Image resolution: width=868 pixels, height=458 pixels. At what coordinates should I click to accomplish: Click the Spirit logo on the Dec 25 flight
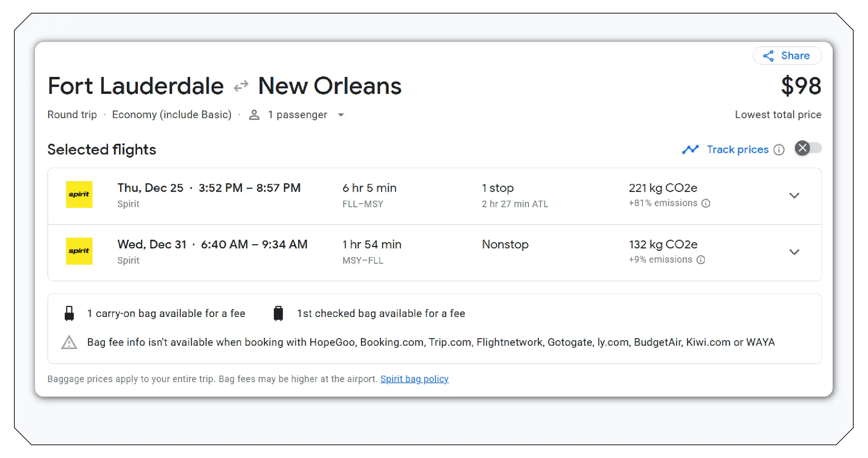coord(79,195)
